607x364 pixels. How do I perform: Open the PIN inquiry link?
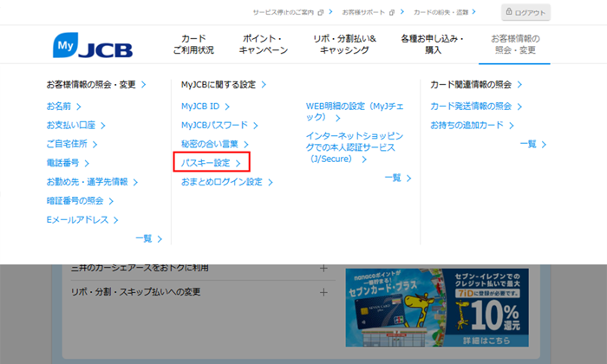[80, 201]
